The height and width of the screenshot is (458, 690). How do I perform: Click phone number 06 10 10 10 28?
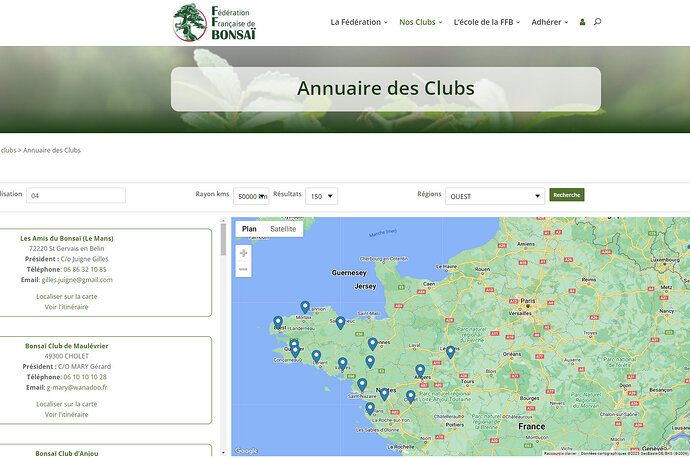coord(85,377)
